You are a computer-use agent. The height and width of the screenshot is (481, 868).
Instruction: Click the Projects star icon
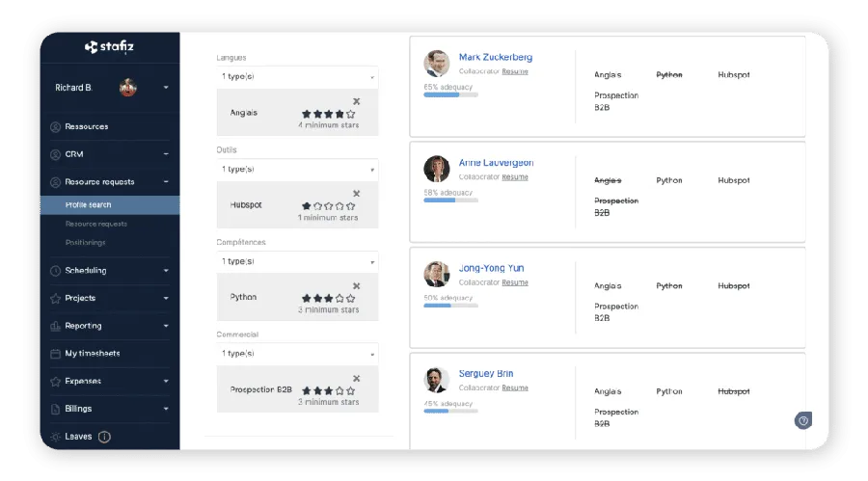55,299
